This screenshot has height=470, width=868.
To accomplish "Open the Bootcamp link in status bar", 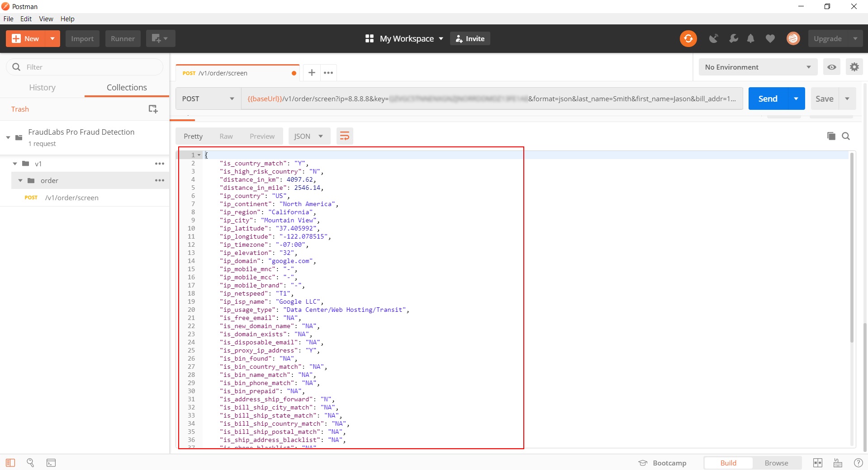I will 662,463.
